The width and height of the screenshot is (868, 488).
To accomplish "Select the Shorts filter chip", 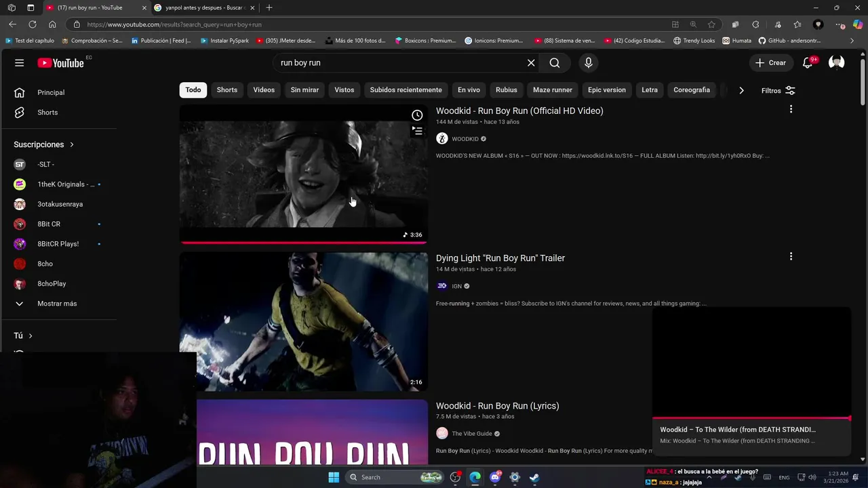I will coord(227,90).
